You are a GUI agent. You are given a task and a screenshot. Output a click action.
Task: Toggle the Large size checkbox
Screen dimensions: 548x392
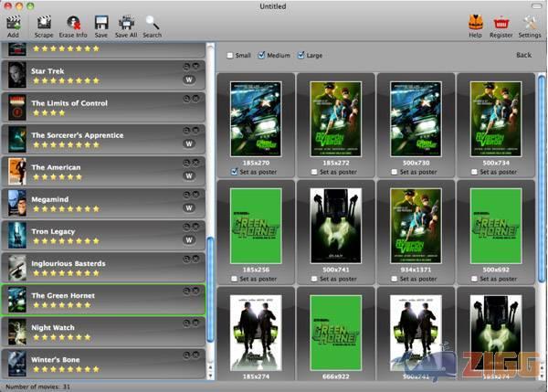tap(300, 56)
